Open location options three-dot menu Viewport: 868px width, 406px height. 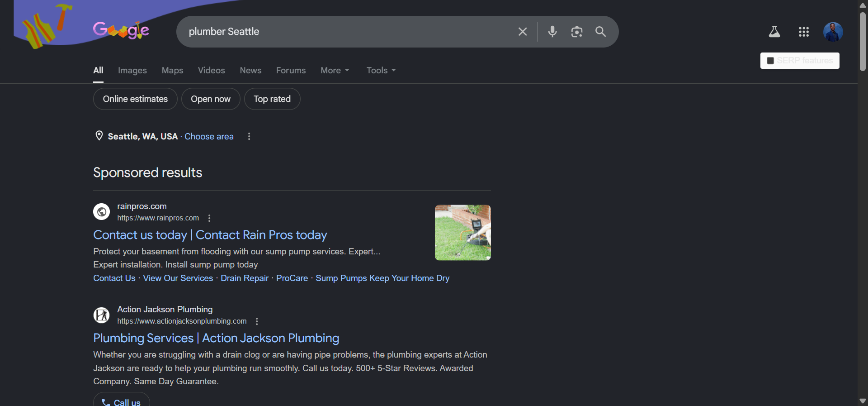coord(249,136)
